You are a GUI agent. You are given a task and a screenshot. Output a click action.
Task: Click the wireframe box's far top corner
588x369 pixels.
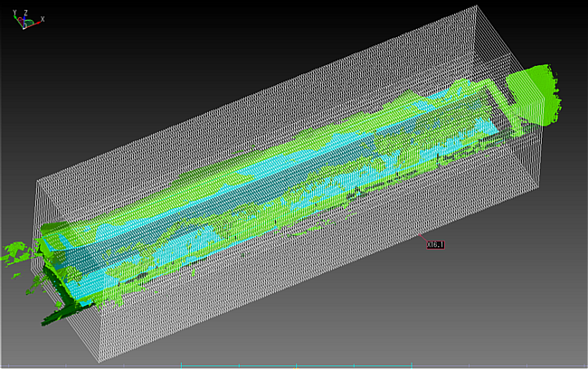474,7
